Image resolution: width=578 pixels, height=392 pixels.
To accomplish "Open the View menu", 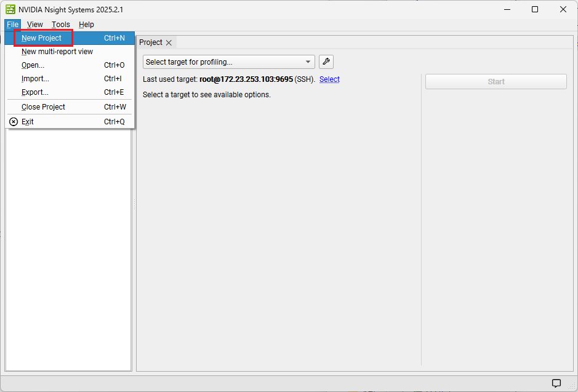I will click(35, 25).
